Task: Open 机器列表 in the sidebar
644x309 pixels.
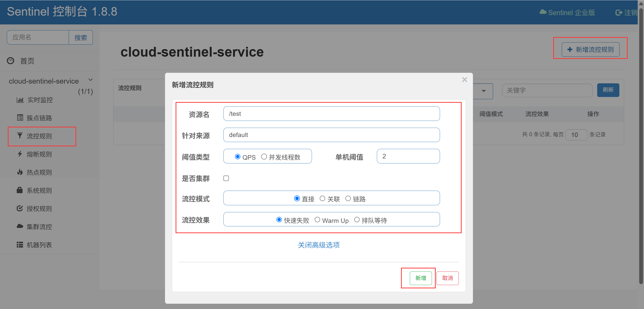Action: tap(39, 245)
